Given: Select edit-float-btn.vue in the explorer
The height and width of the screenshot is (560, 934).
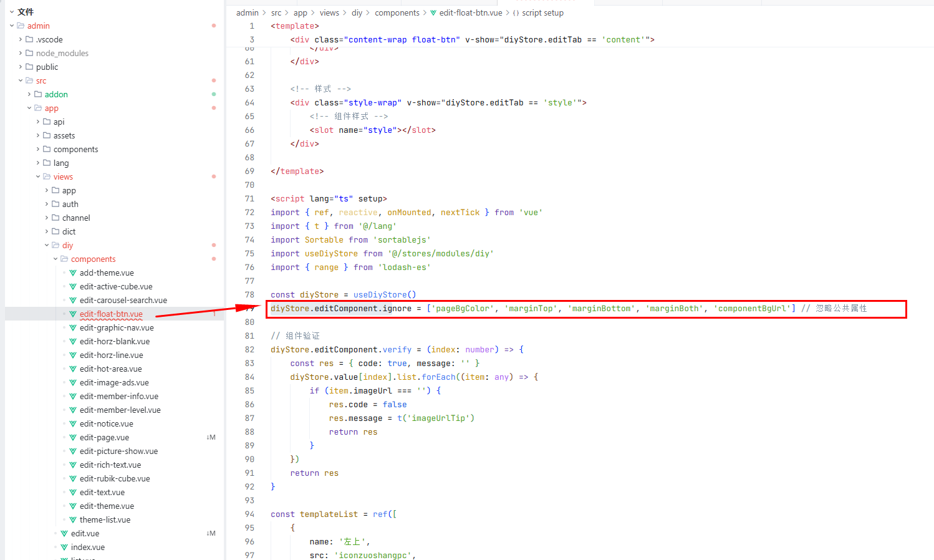Looking at the screenshot, I should pos(111,314).
